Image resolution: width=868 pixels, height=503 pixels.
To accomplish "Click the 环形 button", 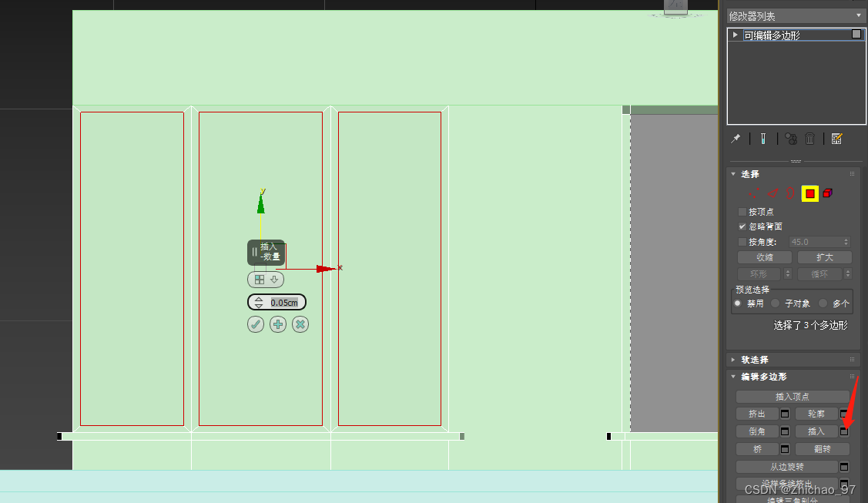I will pyautogui.click(x=759, y=274).
